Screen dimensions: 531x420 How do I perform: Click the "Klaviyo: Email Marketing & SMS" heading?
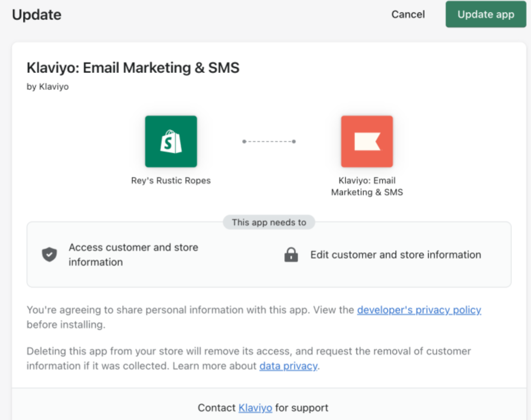[133, 68]
